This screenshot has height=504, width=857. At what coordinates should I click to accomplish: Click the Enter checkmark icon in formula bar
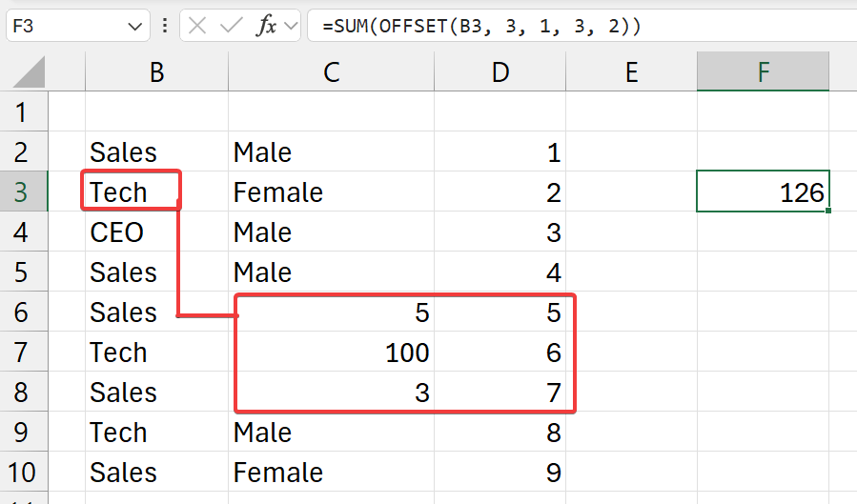[231, 26]
